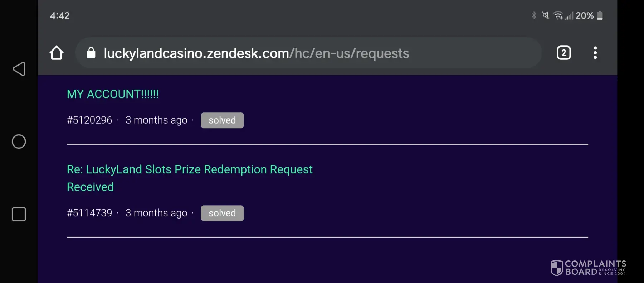Open the "MY ACCOUNT!!!!!!" request
Viewport: 644px width, 283px height.
pos(113,94)
